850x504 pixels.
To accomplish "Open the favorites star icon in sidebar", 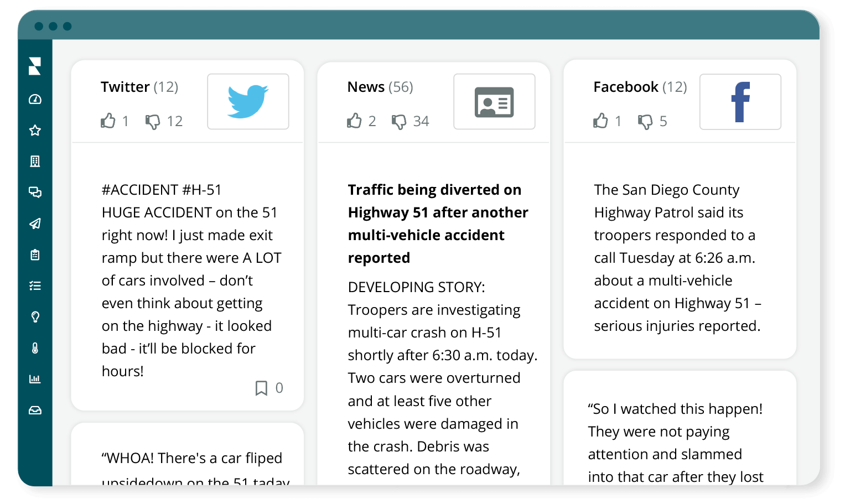I will click(35, 130).
